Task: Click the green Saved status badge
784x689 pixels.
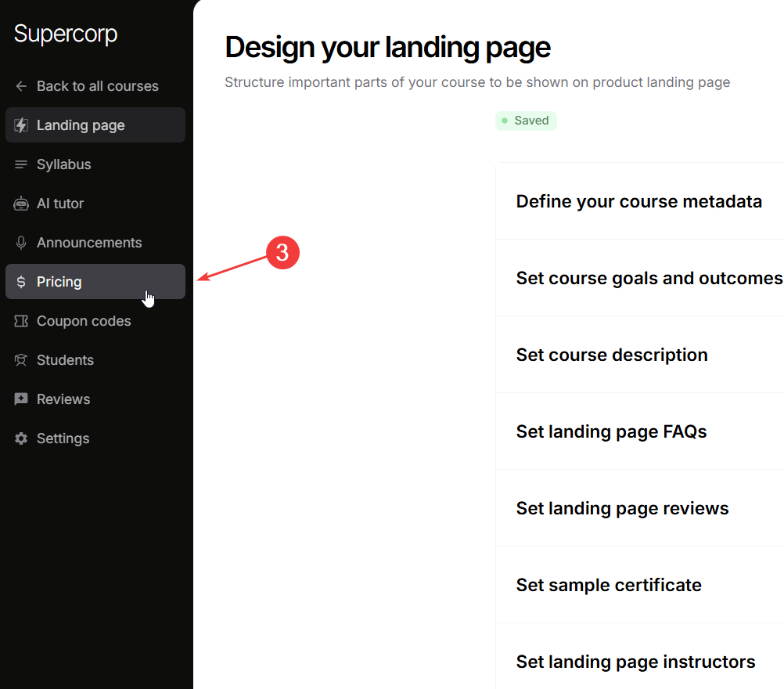Action: pyautogui.click(x=526, y=121)
